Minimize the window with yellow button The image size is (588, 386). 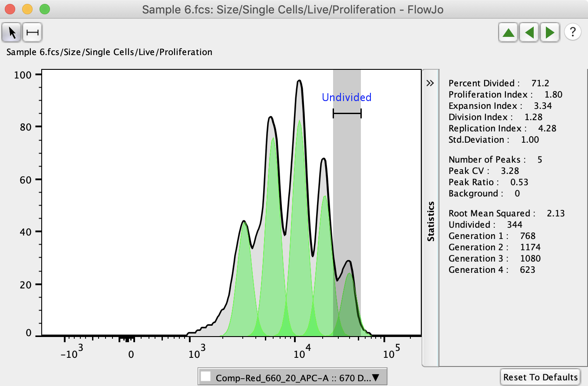[27, 9]
